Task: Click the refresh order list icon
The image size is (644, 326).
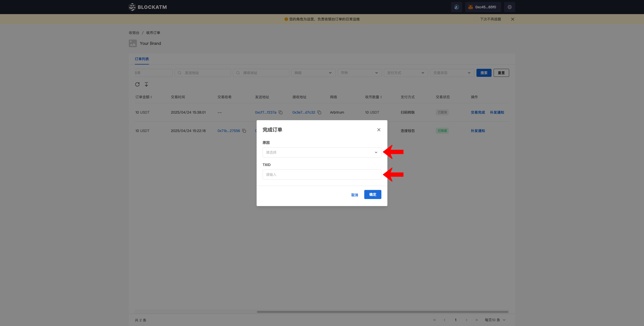Action: 137,84
